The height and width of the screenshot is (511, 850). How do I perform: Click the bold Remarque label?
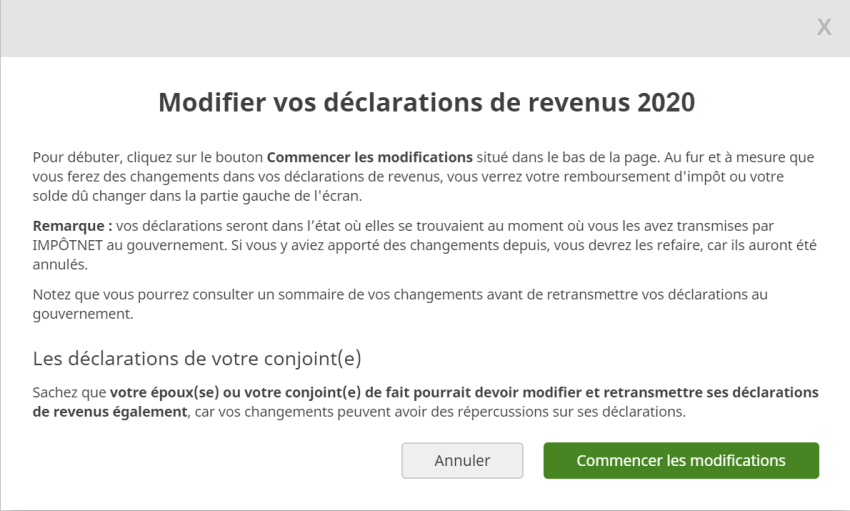click(71, 226)
